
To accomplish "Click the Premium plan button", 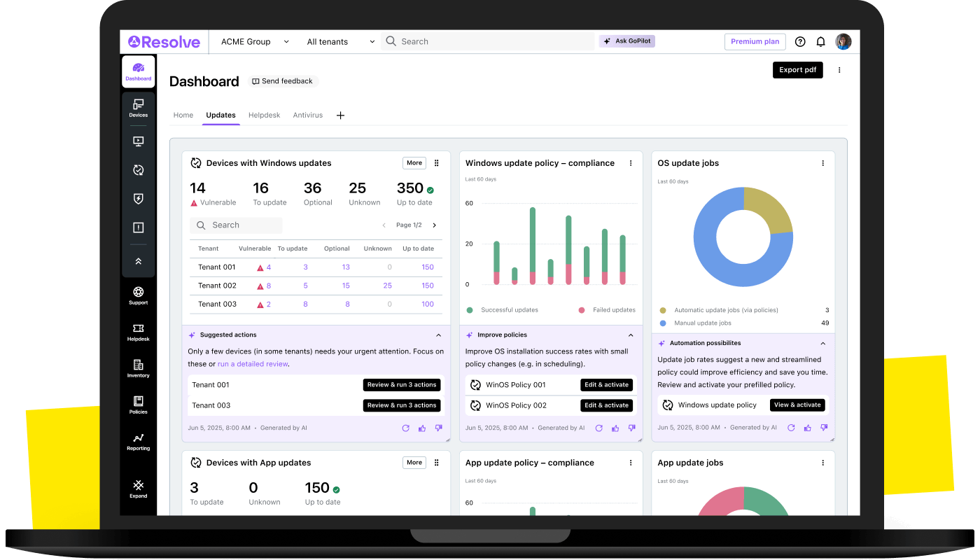I will 755,42.
